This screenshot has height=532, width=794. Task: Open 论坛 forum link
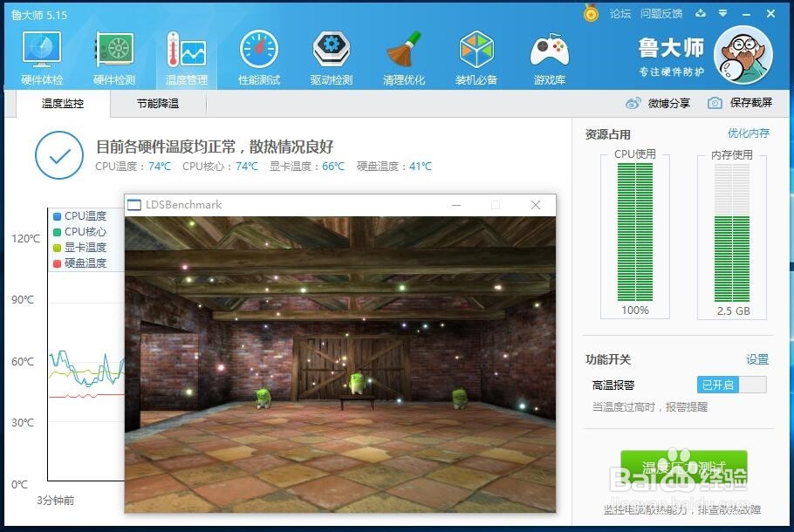click(620, 14)
